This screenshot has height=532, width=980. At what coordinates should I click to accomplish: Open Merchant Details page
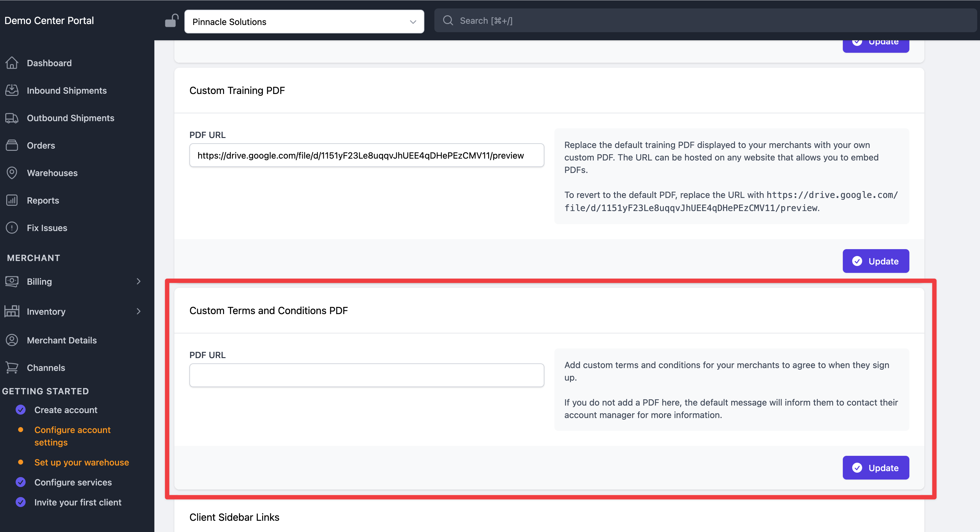[x=62, y=340]
